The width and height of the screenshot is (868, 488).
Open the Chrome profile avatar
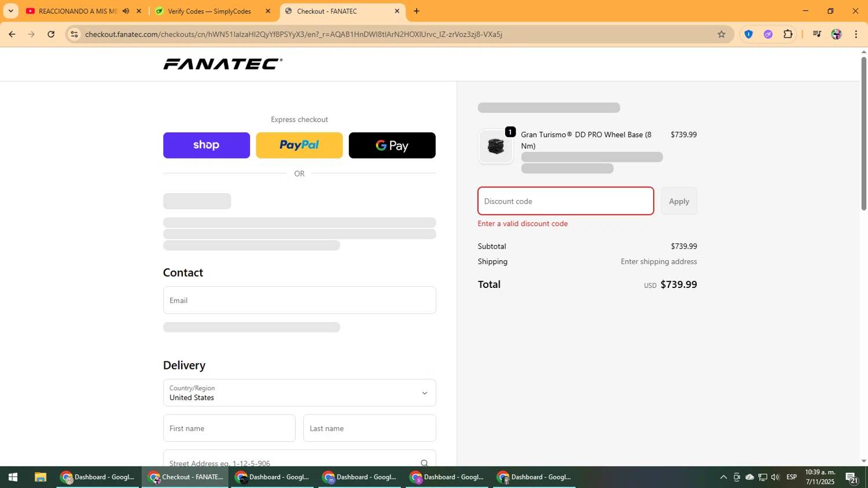[x=836, y=34]
